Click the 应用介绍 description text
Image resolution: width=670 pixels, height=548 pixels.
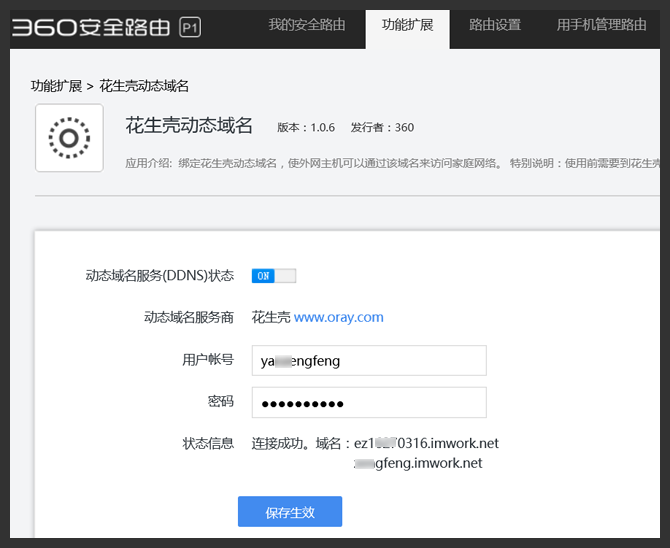392,163
